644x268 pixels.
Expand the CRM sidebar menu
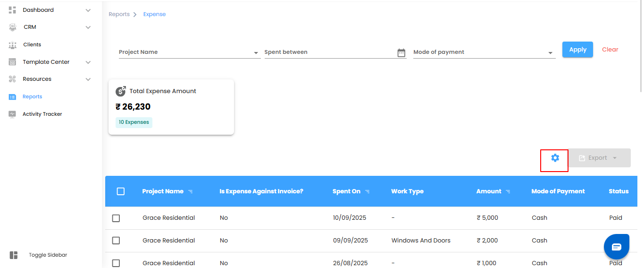coord(88,27)
